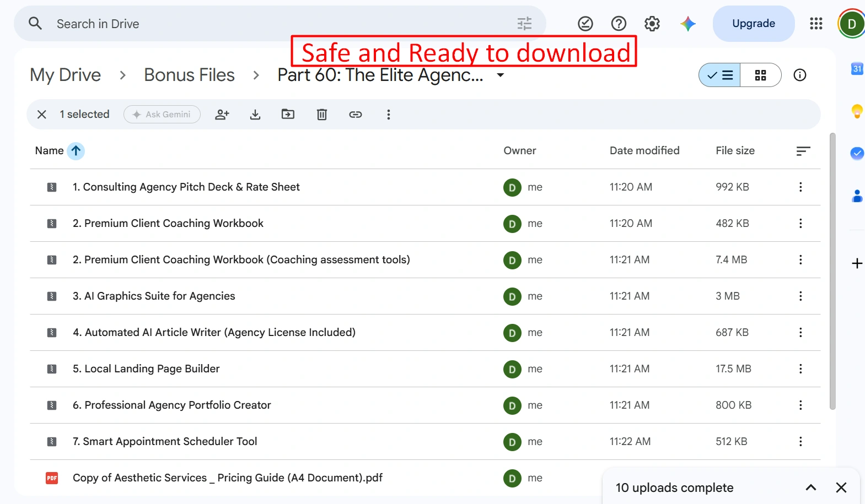Go to the My Drive breadcrumb
Viewport: 865px width, 504px height.
[x=66, y=75]
